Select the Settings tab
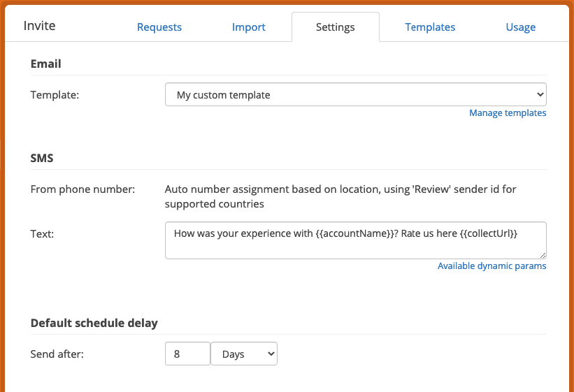 [x=336, y=27]
